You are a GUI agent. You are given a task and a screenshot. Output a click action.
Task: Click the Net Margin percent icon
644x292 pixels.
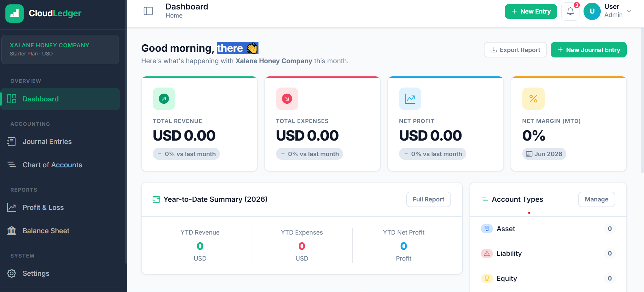(534, 99)
